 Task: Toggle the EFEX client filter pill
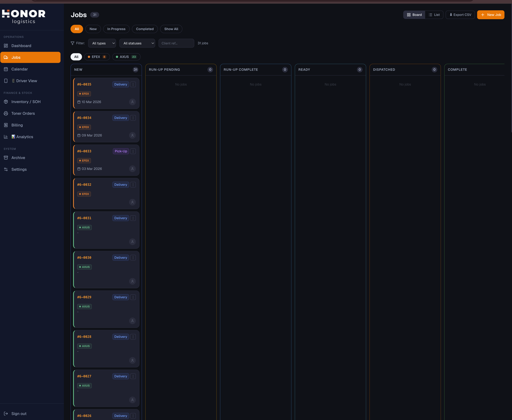click(x=97, y=57)
